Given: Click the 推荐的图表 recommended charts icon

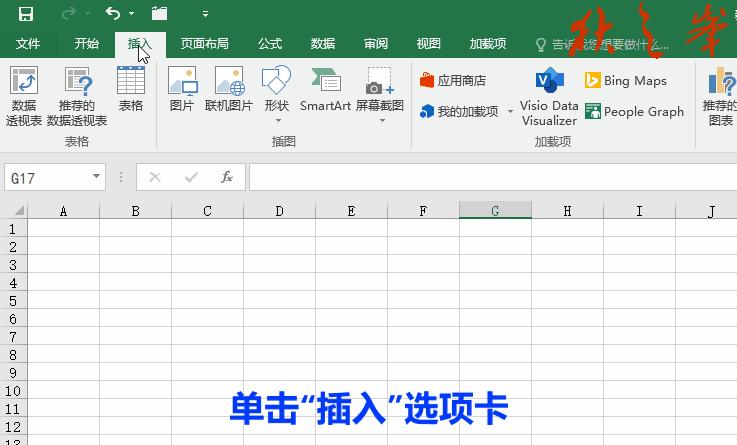Looking at the screenshot, I should click(x=721, y=96).
